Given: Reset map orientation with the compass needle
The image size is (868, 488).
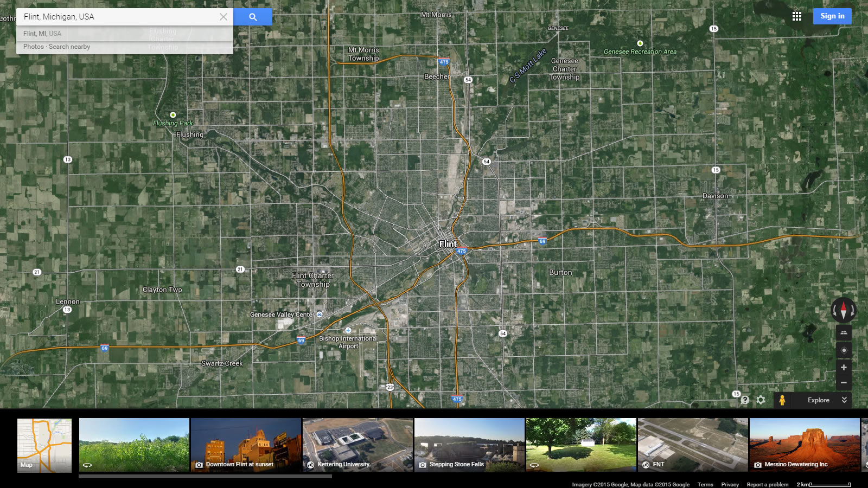Looking at the screenshot, I should 844,310.
